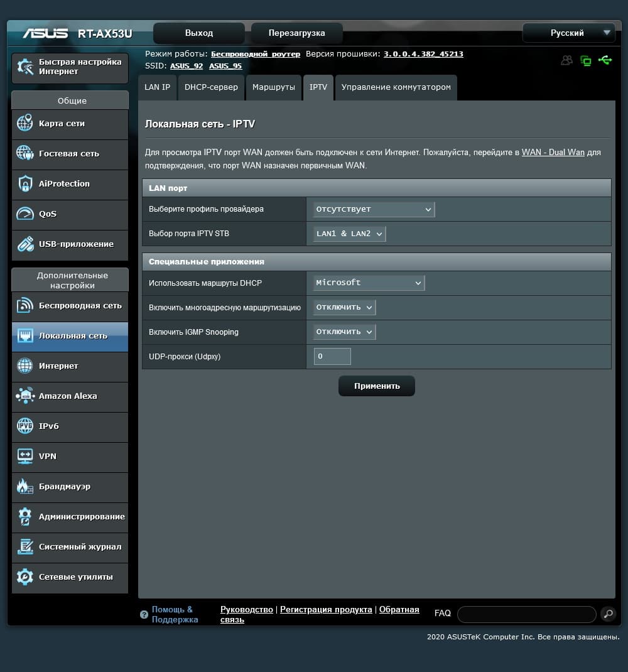
Task: Open the Русский language dropdown
Action: pyautogui.click(x=569, y=33)
